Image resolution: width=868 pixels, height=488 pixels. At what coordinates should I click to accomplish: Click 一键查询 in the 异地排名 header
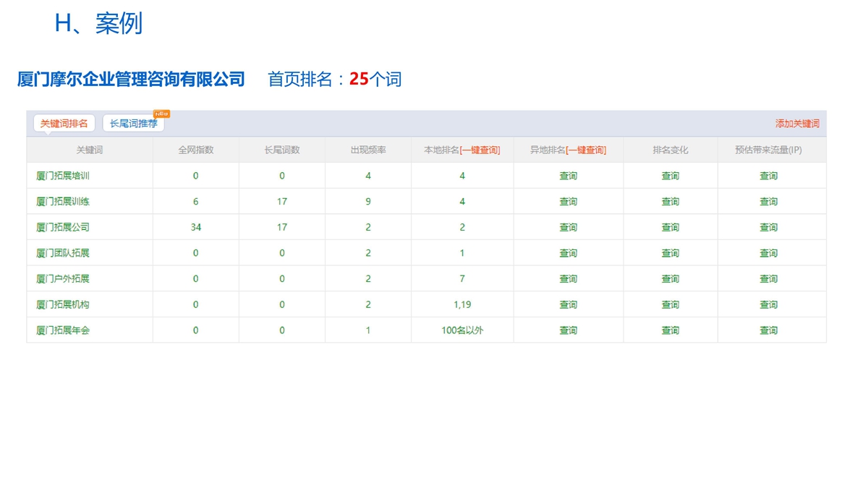tap(586, 150)
